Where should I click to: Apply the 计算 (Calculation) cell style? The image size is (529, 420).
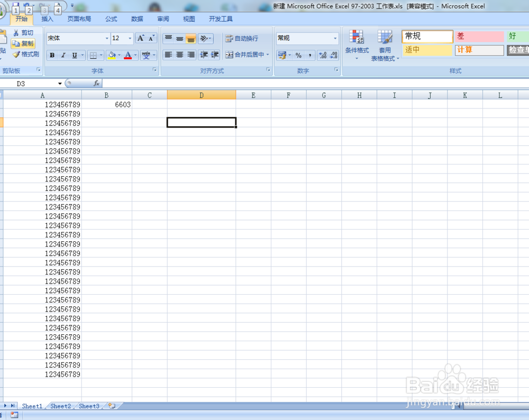click(479, 50)
